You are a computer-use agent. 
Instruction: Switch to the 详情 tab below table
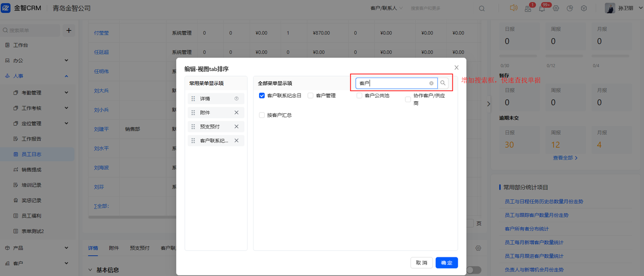pyautogui.click(x=93, y=248)
